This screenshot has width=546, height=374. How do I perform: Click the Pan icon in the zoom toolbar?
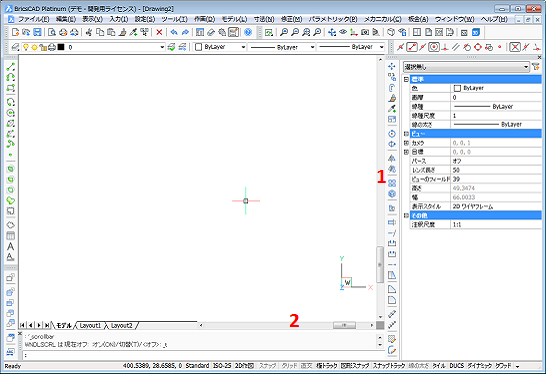332,32
